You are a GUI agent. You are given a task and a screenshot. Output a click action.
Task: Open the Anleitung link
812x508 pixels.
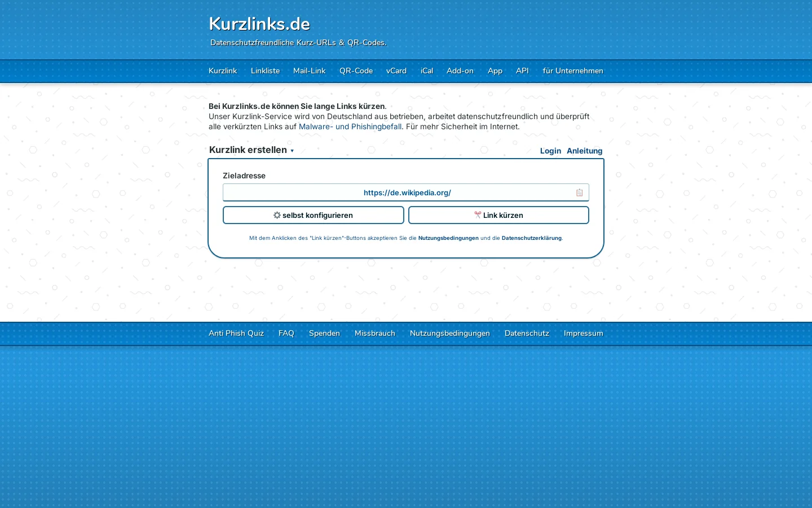[585, 151]
